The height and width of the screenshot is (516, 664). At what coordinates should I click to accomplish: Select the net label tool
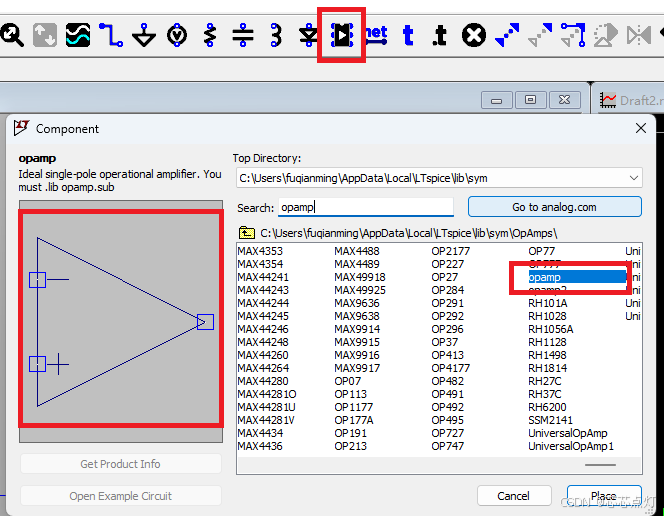click(376, 35)
